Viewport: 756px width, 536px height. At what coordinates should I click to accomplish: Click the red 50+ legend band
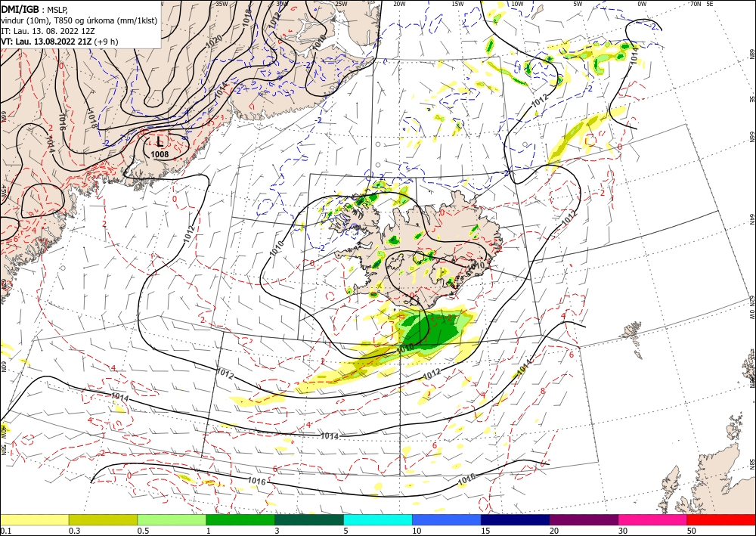tap(721, 519)
